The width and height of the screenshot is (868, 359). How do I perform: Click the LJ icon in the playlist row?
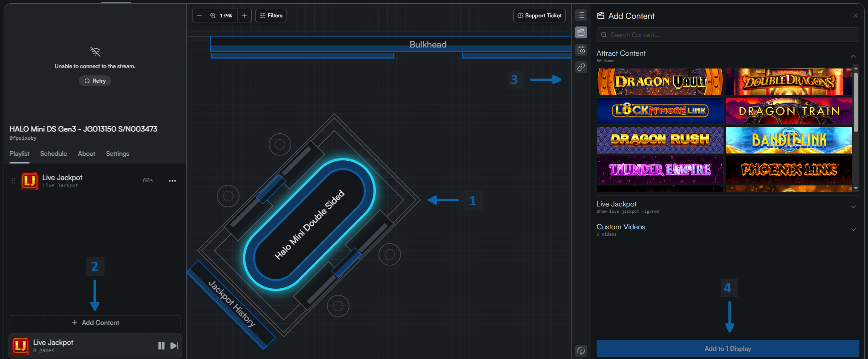30,181
